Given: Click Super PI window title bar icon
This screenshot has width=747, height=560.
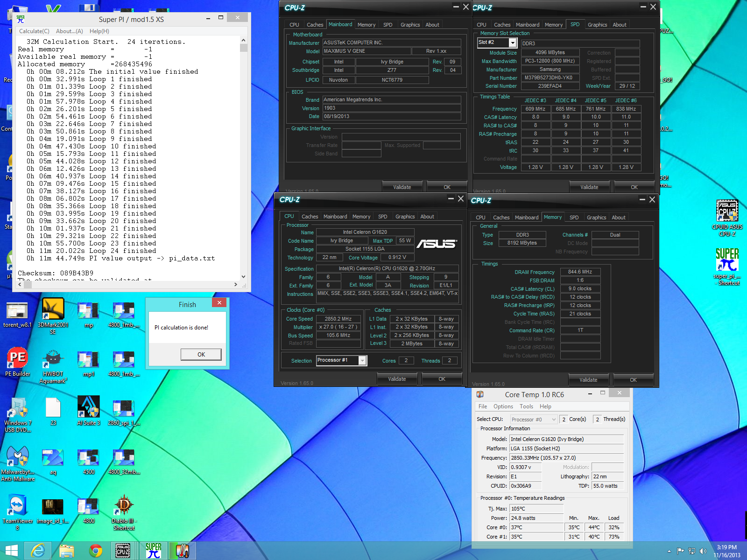Looking at the screenshot, I should (x=21, y=19).
